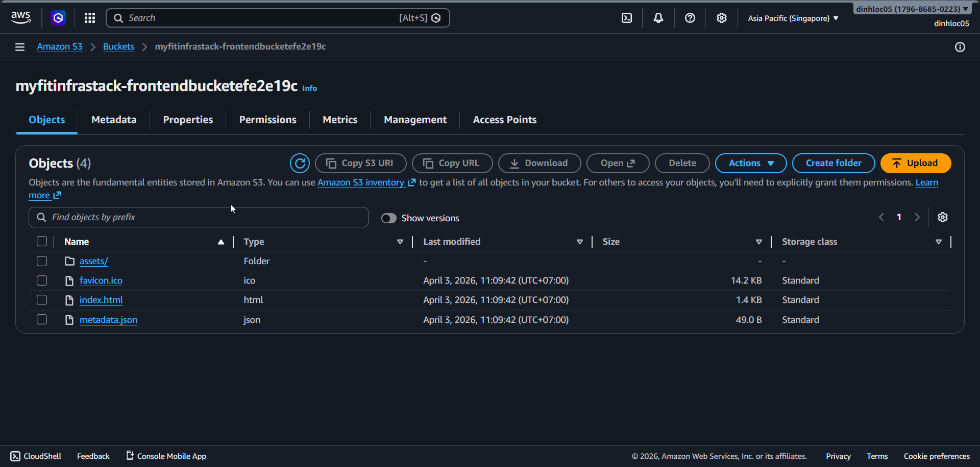The width and height of the screenshot is (980, 467).
Task: Open the account menu dinhloc05
Action: [912, 9]
